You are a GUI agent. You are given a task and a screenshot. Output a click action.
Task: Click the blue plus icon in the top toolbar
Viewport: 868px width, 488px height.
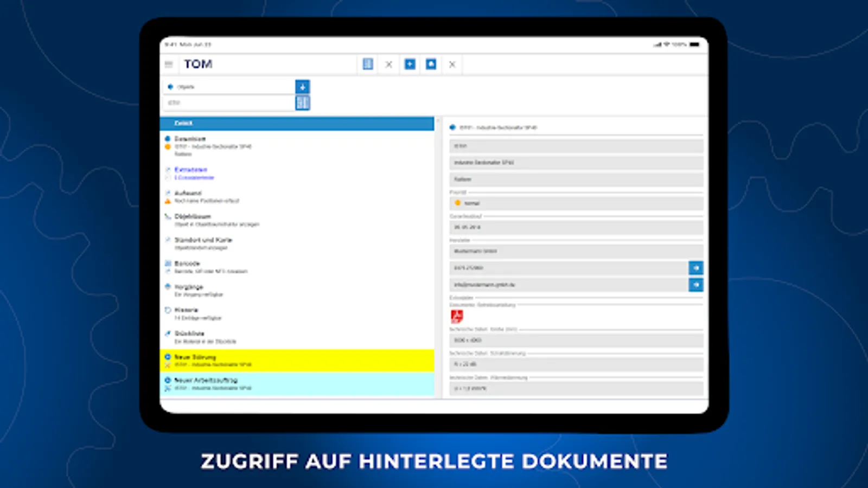(410, 65)
